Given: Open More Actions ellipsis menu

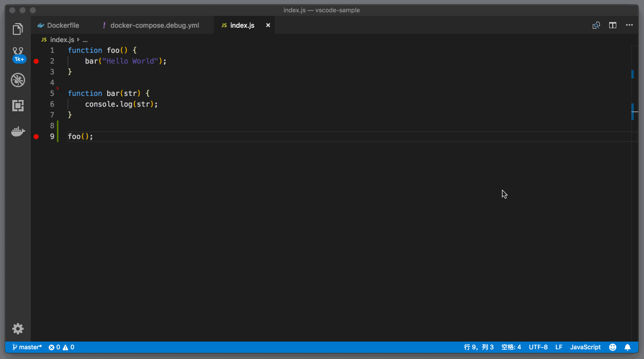Looking at the screenshot, I should point(629,25).
